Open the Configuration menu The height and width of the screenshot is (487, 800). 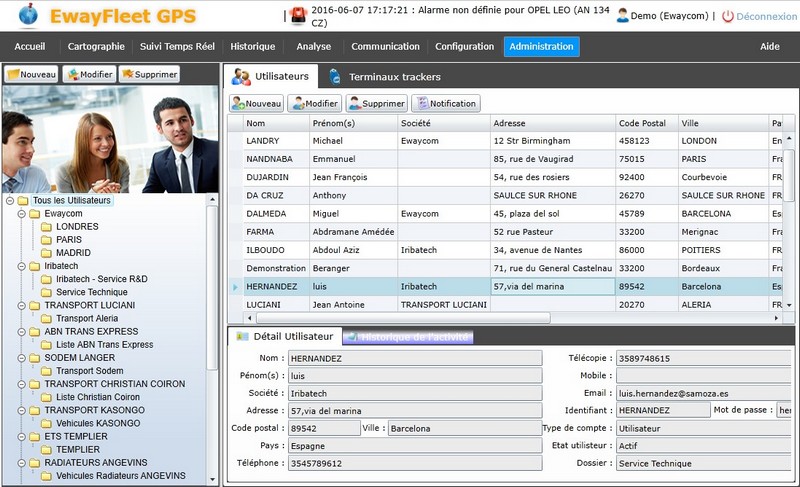pyautogui.click(x=465, y=46)
